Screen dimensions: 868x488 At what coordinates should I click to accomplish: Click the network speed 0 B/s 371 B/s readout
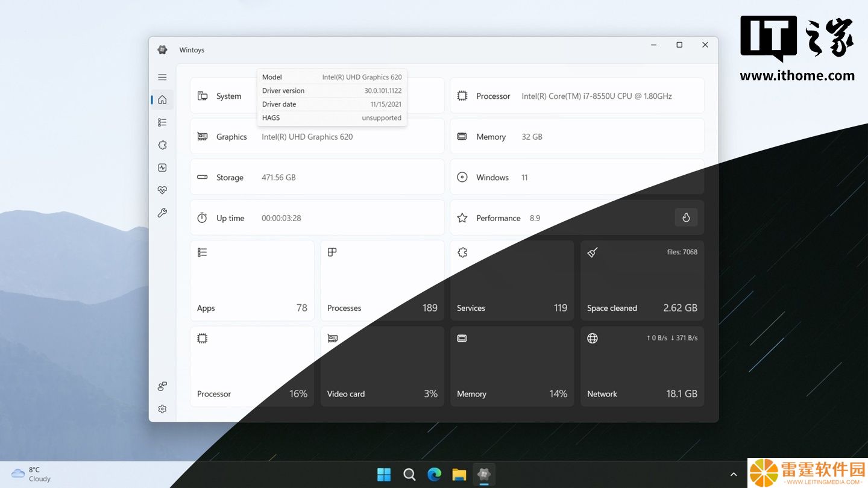[672, 338]
